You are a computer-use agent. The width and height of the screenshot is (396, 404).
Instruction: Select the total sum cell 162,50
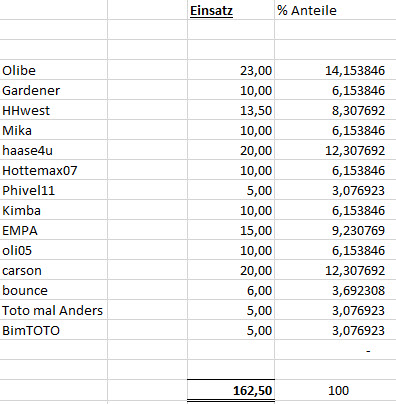(x=231, y=390)
